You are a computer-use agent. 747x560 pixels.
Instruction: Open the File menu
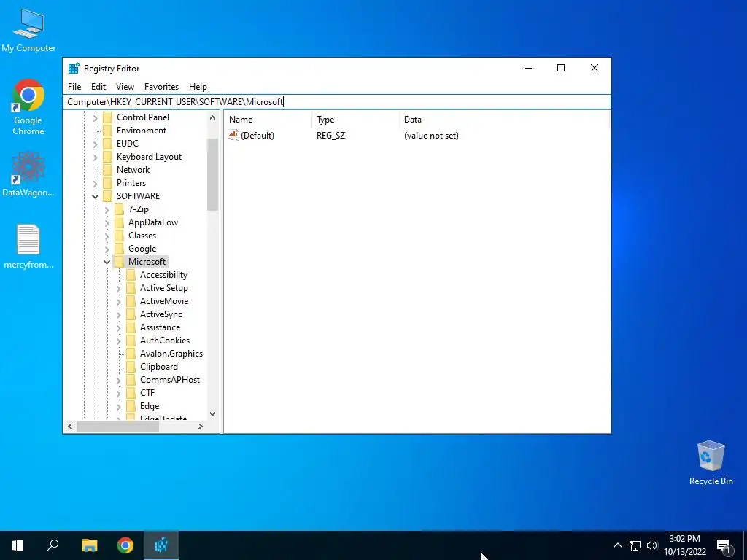point(74,87)
